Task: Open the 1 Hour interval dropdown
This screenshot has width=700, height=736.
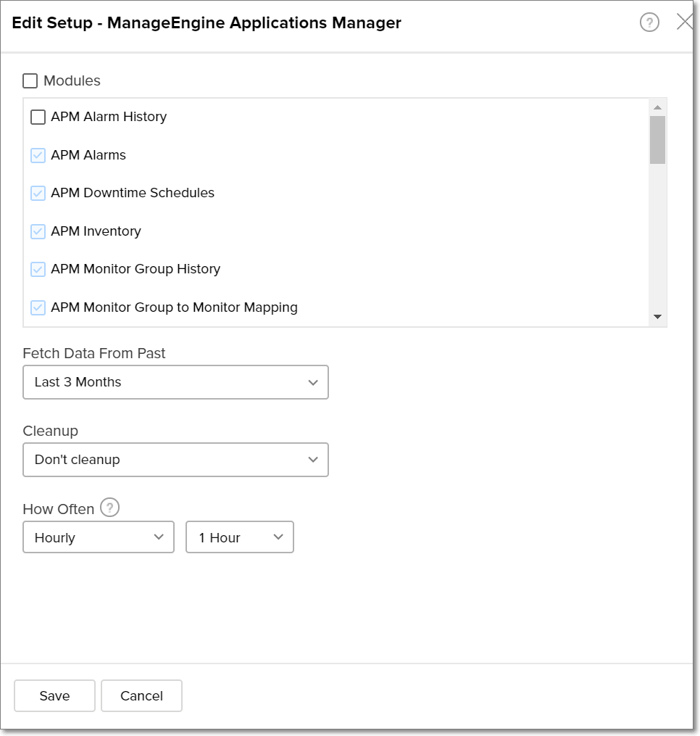Action: [x=239, y=537]
